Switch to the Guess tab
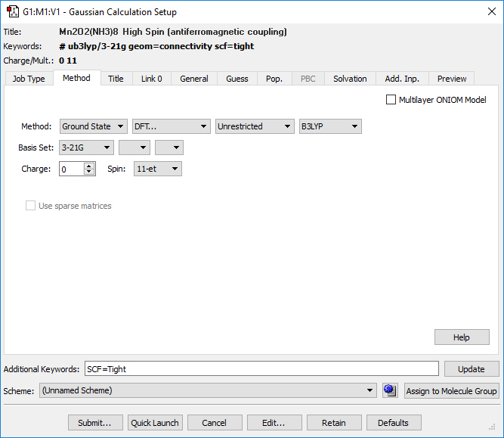The height and width of the screenshot is (438, 504). click(237, 79)
